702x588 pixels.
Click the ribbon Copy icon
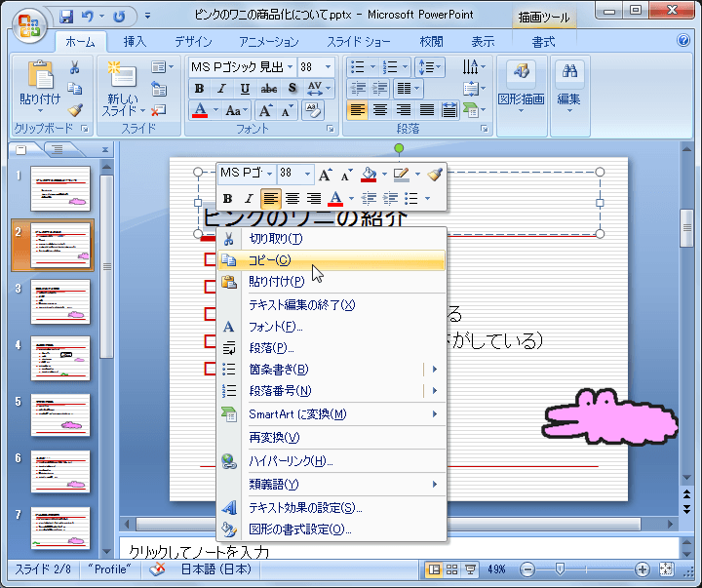pos(74,89)
